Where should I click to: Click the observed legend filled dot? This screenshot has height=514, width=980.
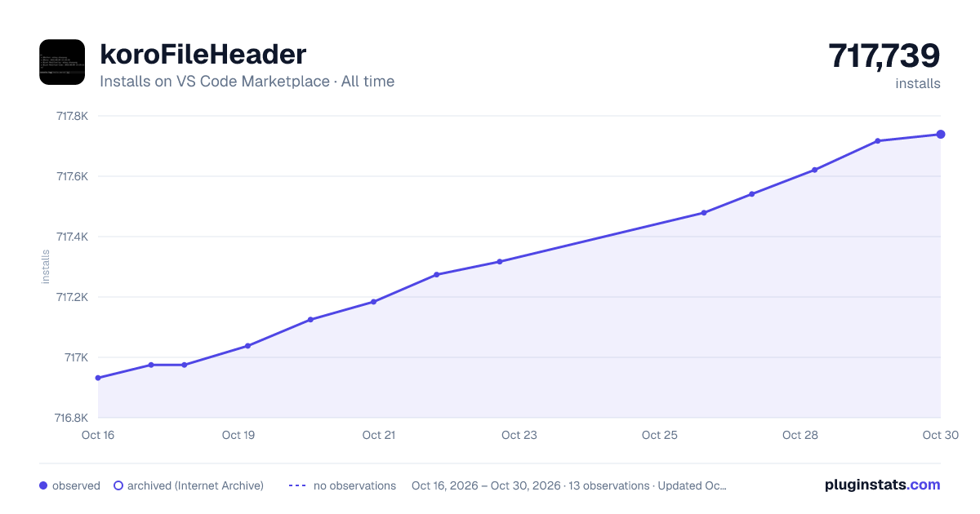[x=43, y=485]
